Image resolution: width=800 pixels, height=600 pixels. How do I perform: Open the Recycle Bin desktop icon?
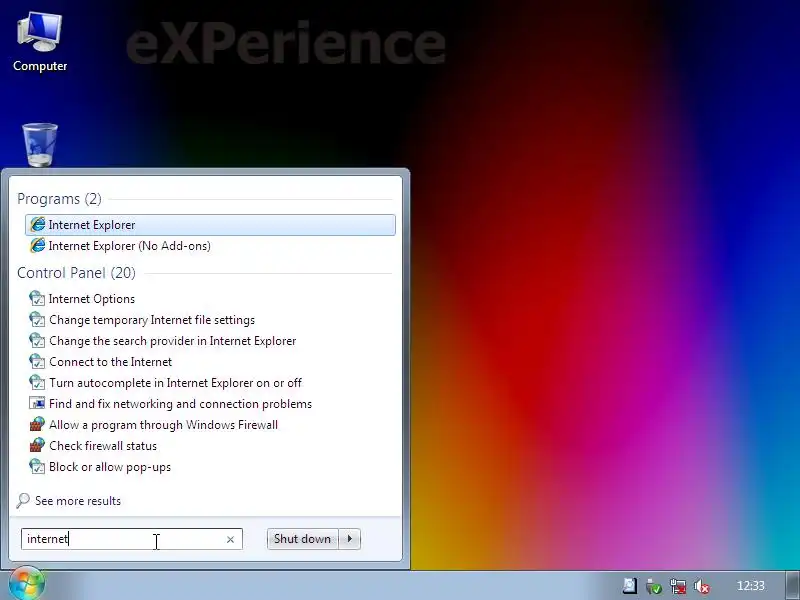click(x=40, y=145)
